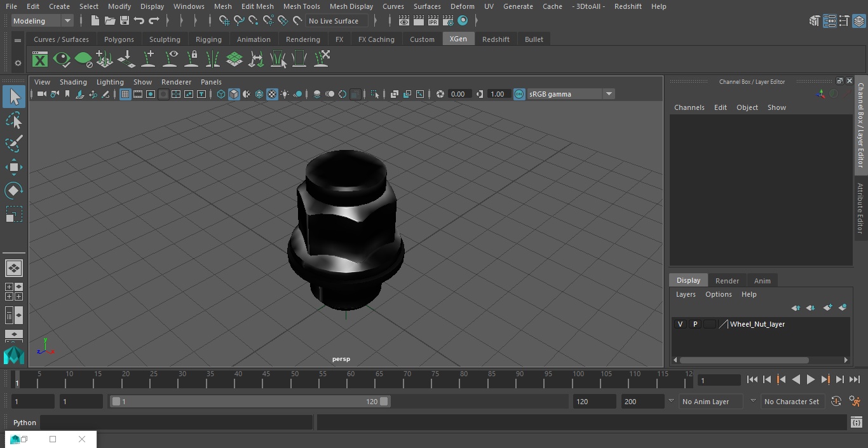Redo the action arrow icon
Screen dimensions: 868x448
pyautogui.click(x=154, y=21)
